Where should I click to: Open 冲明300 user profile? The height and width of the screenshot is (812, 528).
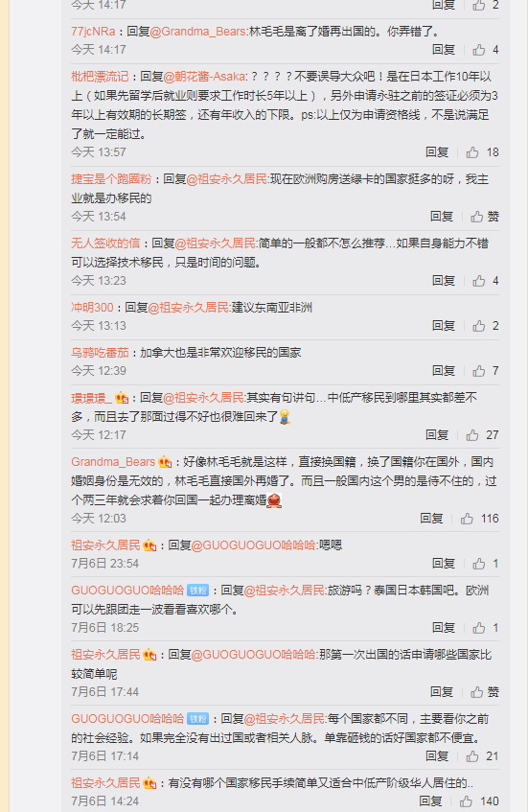click(92, 308)
